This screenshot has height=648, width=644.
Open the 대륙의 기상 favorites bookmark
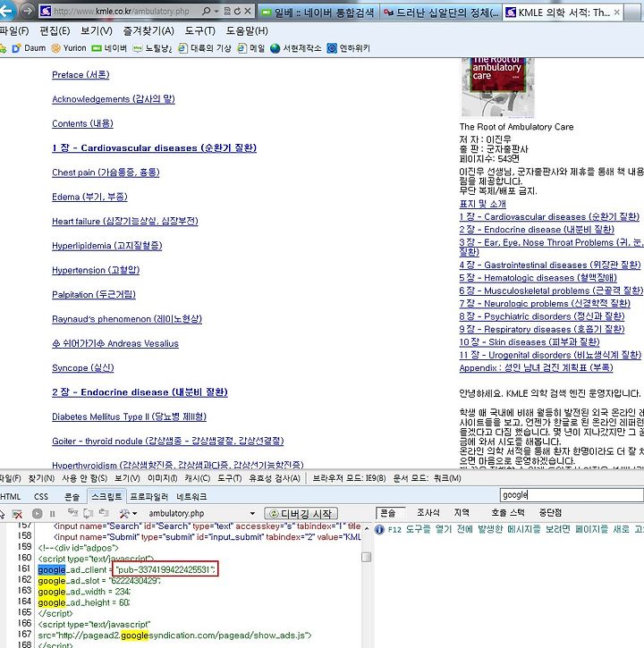[205, 48]
